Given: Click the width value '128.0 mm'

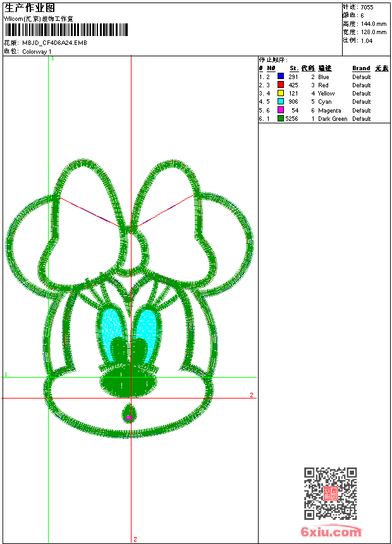Looking at the screenshot, I should tap(374, 32).
